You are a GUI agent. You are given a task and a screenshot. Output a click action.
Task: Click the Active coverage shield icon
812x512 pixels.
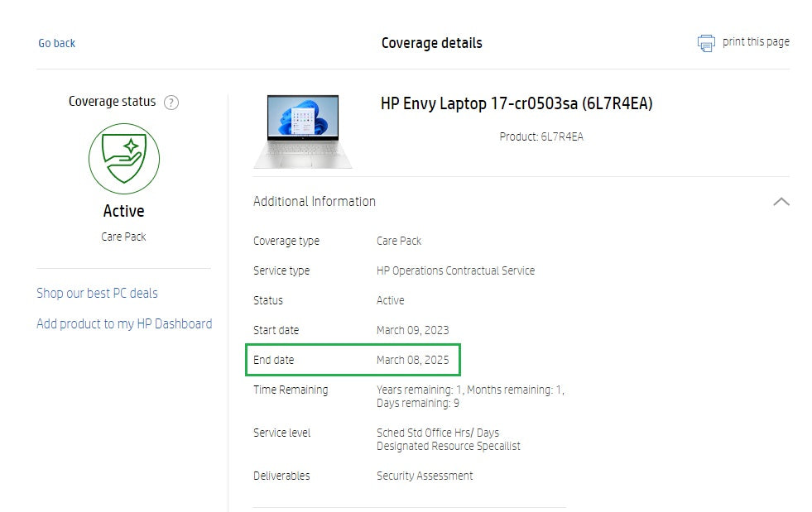pos(124,159)
